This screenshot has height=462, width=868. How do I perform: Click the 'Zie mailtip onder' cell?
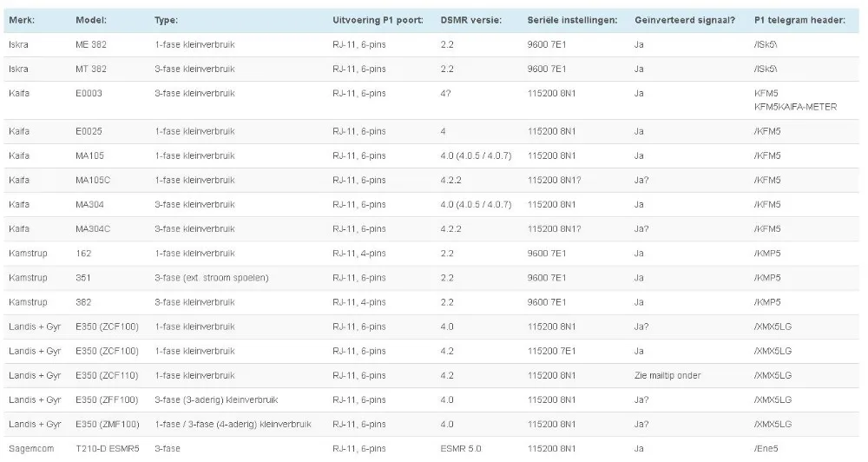(x=667, y=375)
